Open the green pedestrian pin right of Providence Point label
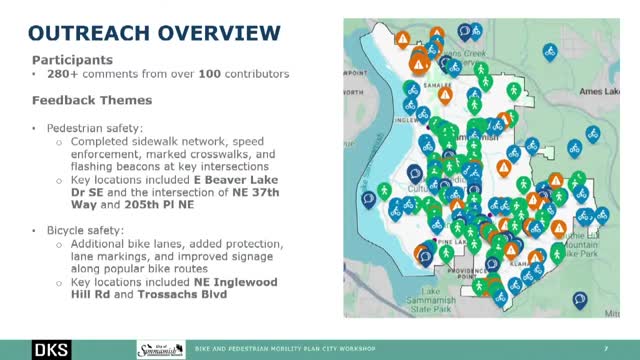Viewport: 640px width, 360px height. (479, 286)
